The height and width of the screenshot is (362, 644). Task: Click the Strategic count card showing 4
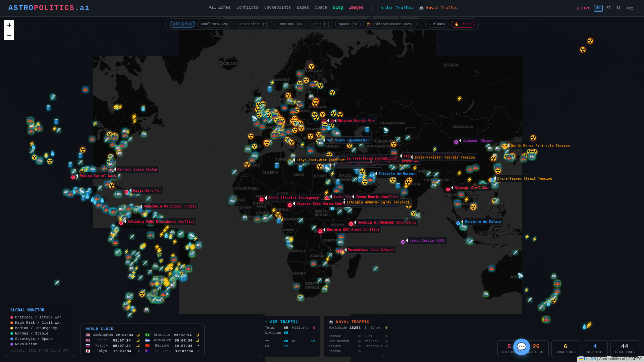pyautogui.click(x=595, y=349)
